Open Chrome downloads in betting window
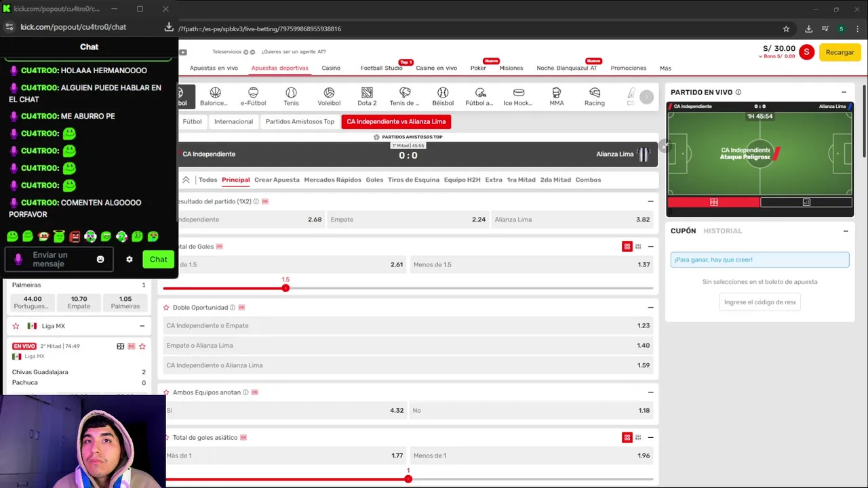Screen dimensions: 868x488 tap(808, 28)
